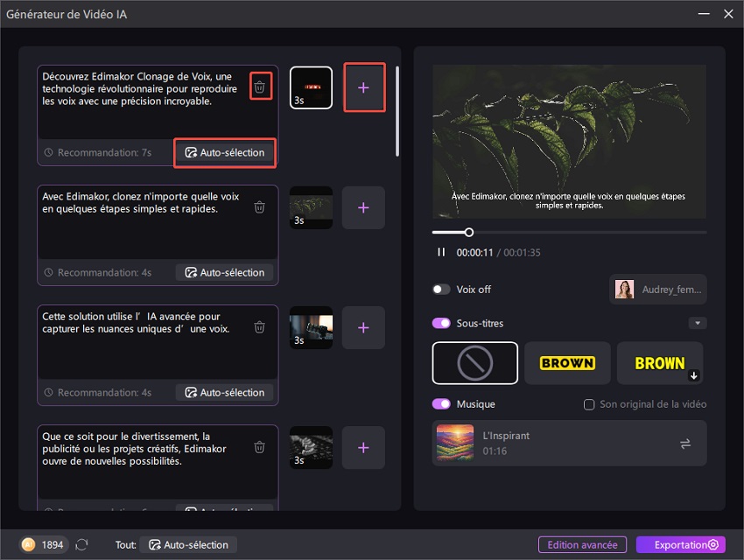The width and height of the screenshot is (744, 560).
Task: Open Edition avancée
Action: pos(582,545)
